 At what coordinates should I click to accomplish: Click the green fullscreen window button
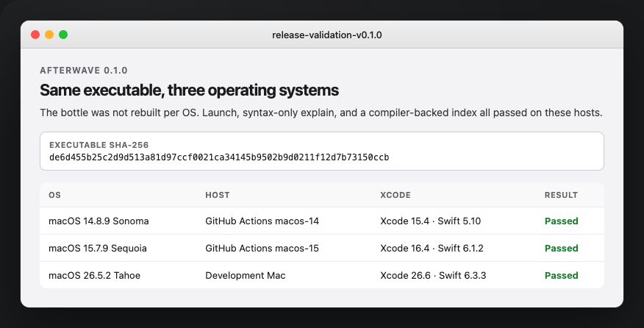[x=63, y=35]
